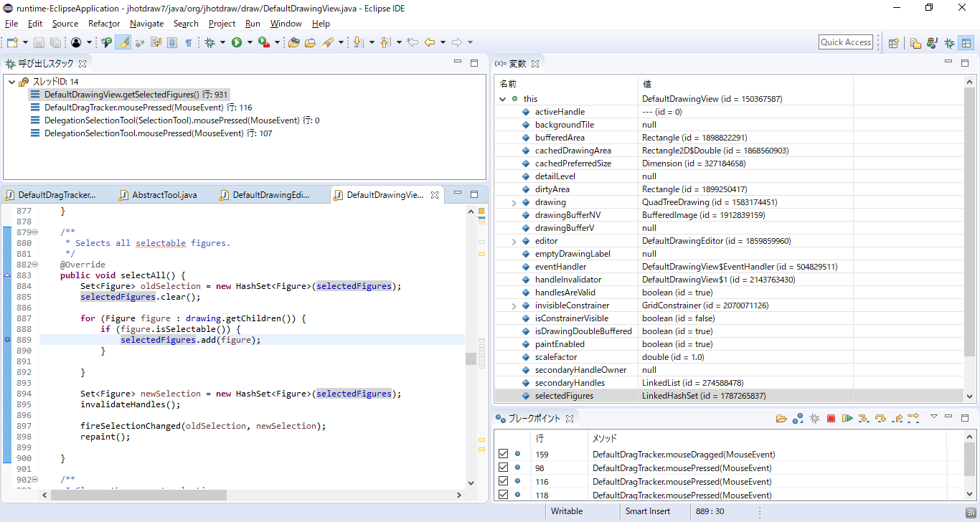Close the DefaultDrawingVie... editor tab

click(434, 195)
